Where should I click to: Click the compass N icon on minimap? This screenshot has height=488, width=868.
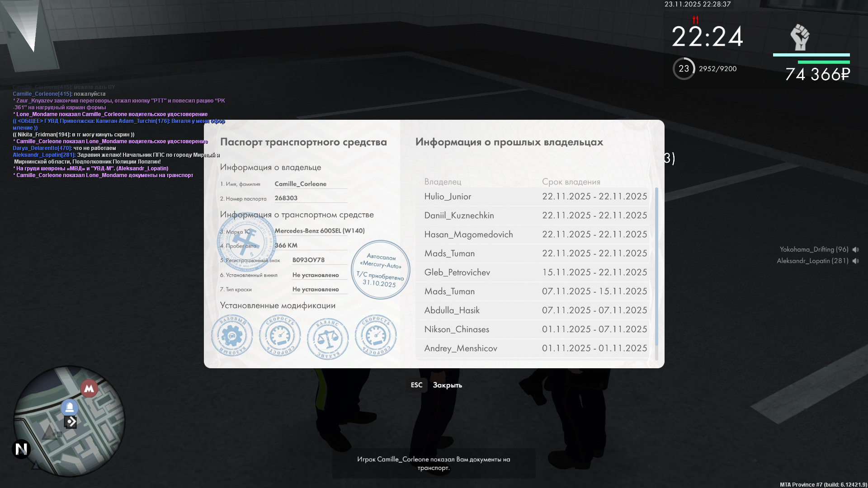pyautogui.click(x=21, y=449)
